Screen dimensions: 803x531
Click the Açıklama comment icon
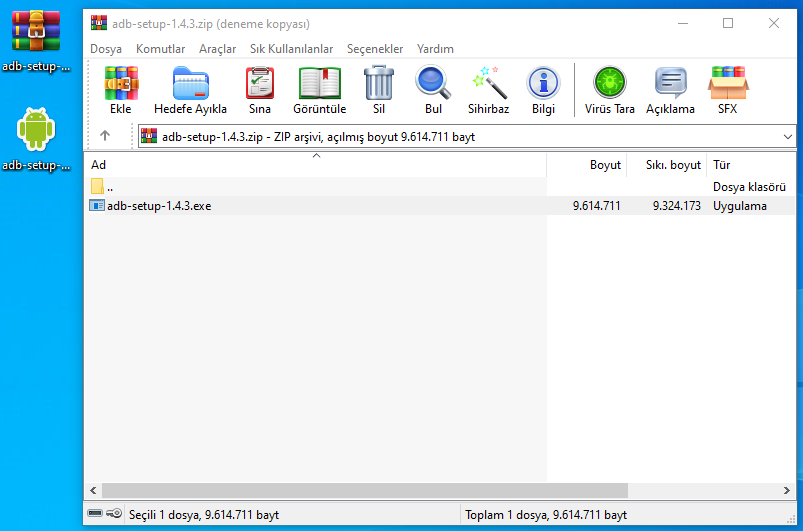(x=670, y=83)
